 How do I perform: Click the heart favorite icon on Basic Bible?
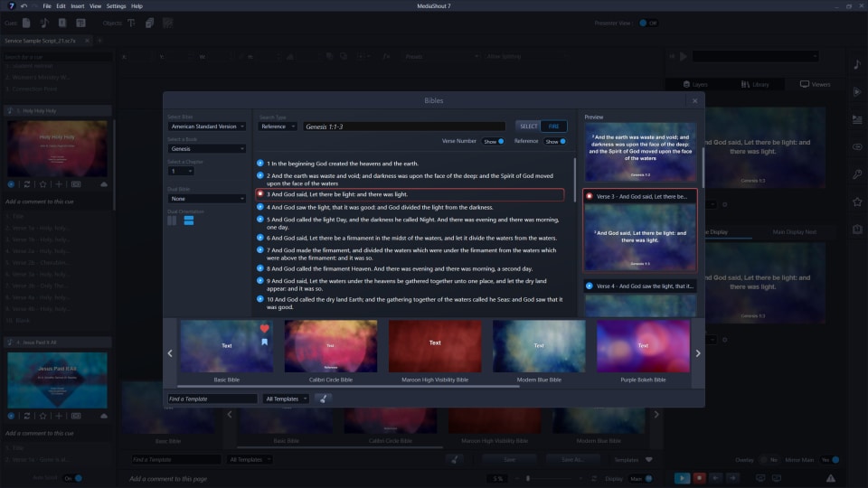265,329
